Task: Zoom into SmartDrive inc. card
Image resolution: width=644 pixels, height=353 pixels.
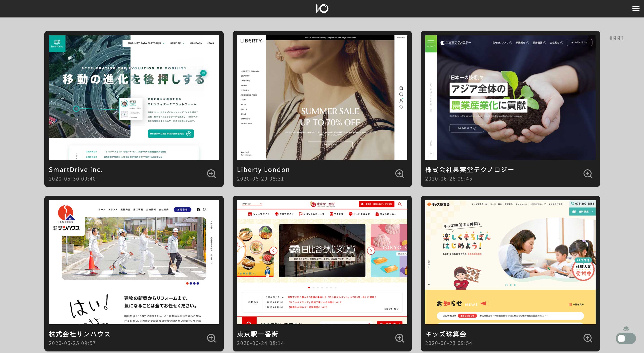Action: (211, 174)
